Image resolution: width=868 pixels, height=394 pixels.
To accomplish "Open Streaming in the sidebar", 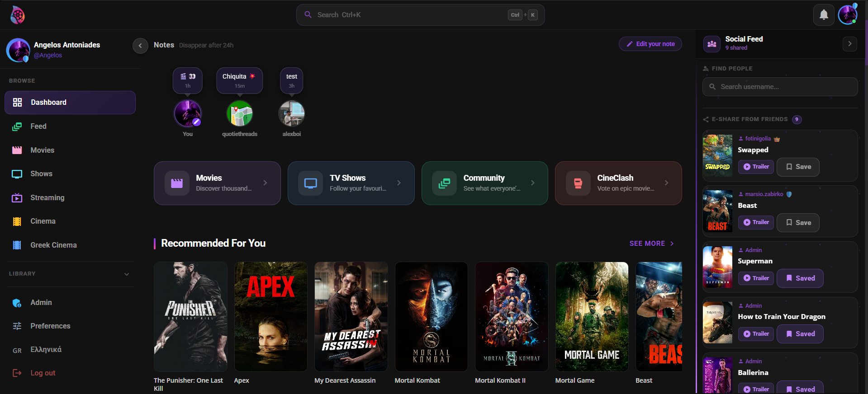I will click(x=70, y=198).
